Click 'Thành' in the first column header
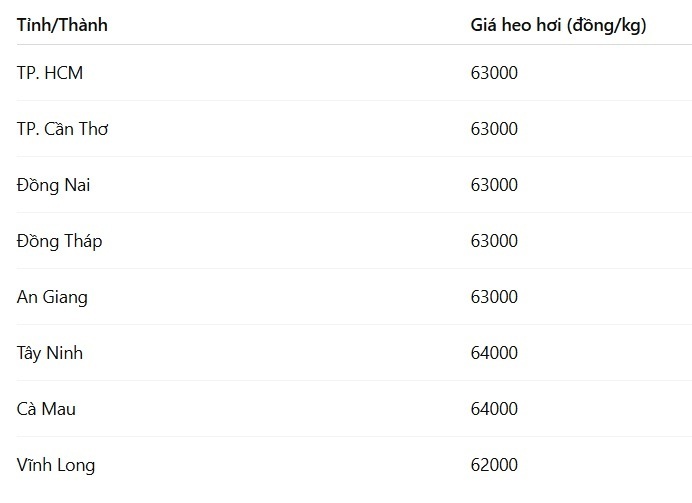Screen dimensions: 692x503 83,25
